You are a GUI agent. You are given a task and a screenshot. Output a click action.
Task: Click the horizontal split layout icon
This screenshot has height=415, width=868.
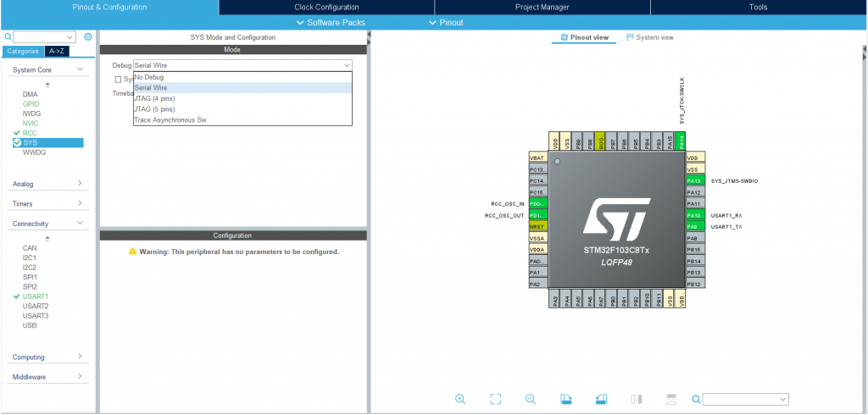point(671,399)
